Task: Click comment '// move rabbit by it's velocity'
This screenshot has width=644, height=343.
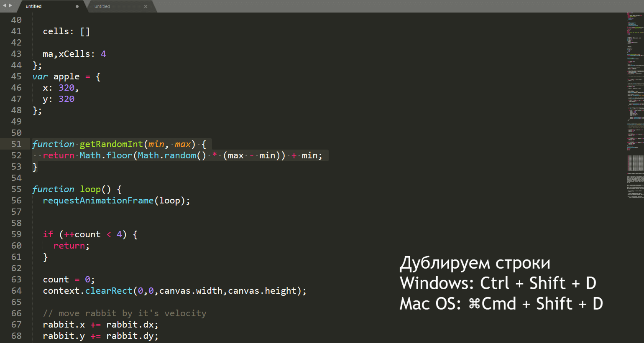Action: (125, 313)
